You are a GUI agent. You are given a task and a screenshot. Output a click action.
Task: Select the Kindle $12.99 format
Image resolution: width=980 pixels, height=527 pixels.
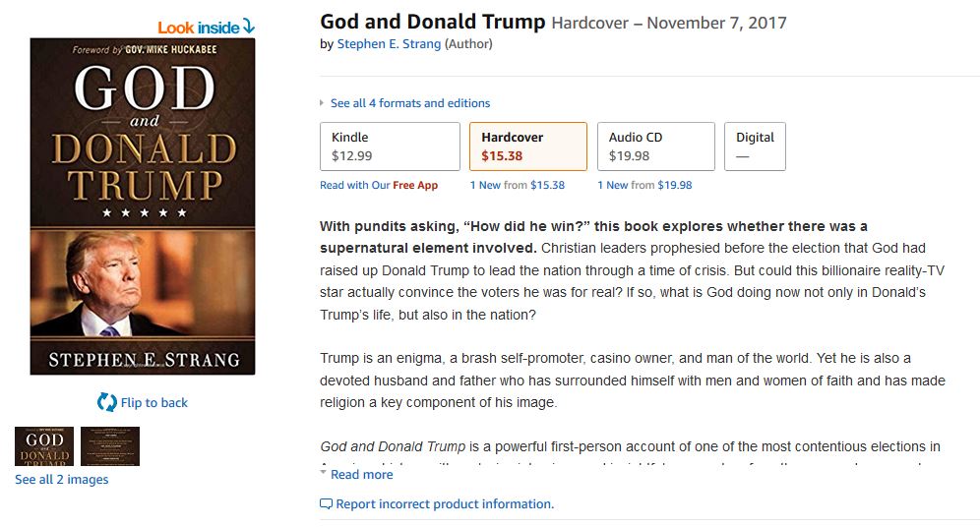(390, 146)
